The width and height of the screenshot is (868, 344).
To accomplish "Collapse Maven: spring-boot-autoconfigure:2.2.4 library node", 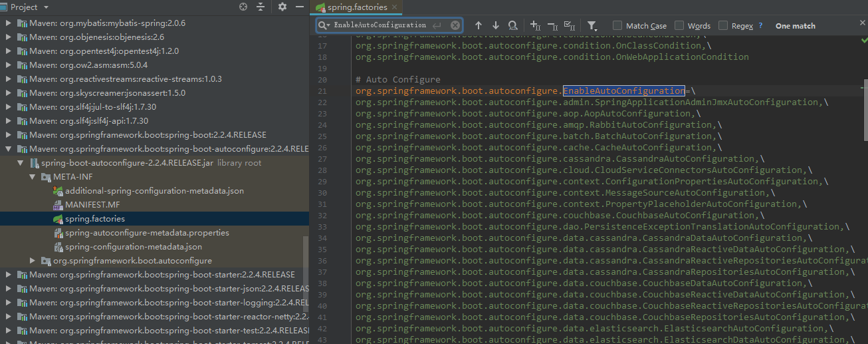I will point(9,149).
